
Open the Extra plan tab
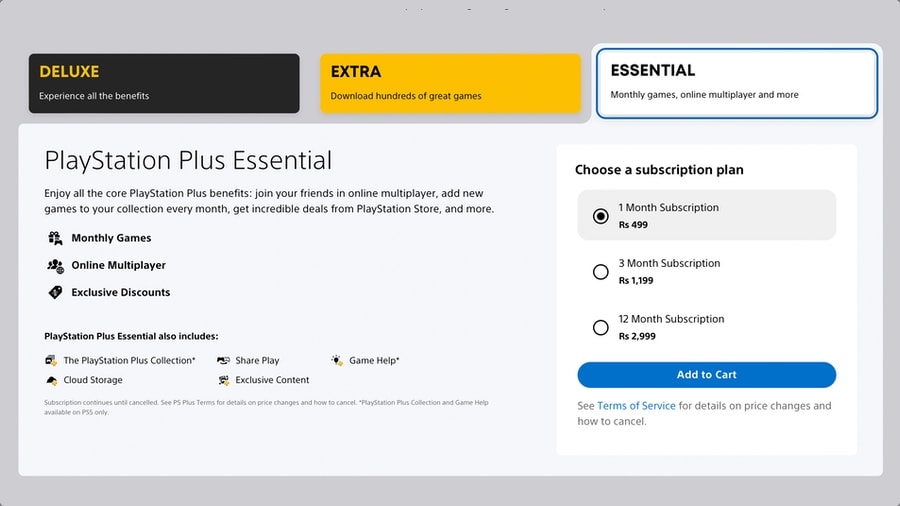pyautogui.click(x=450, y=83)
